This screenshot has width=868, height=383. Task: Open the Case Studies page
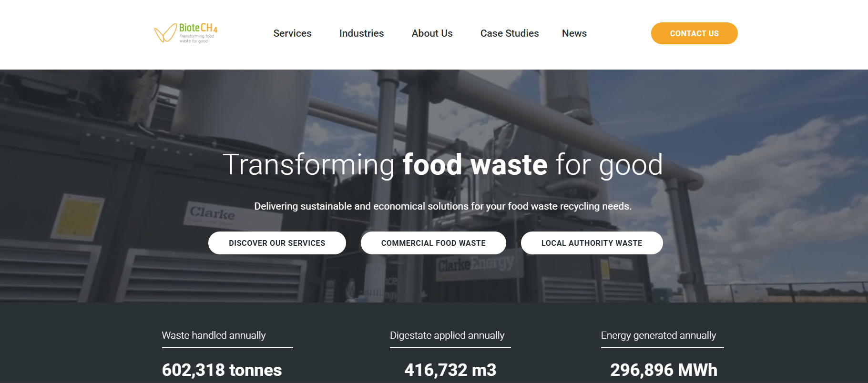[x=510, y=33]
